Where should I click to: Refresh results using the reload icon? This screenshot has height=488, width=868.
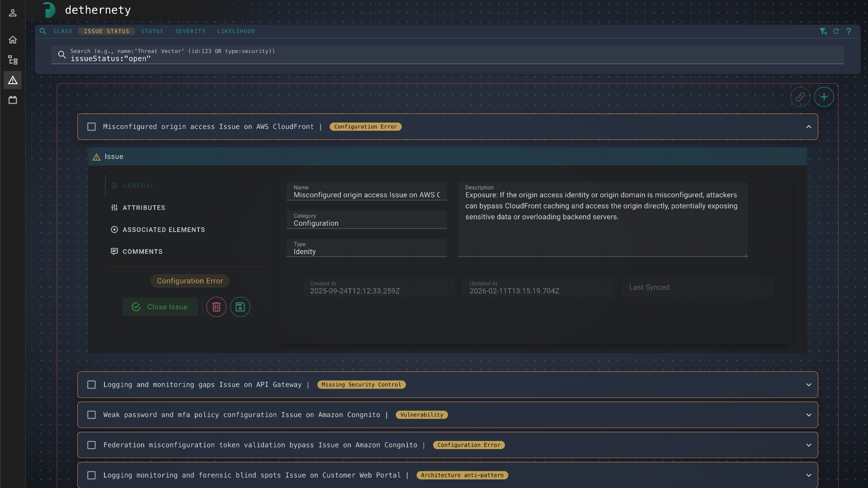coord(836,31)
